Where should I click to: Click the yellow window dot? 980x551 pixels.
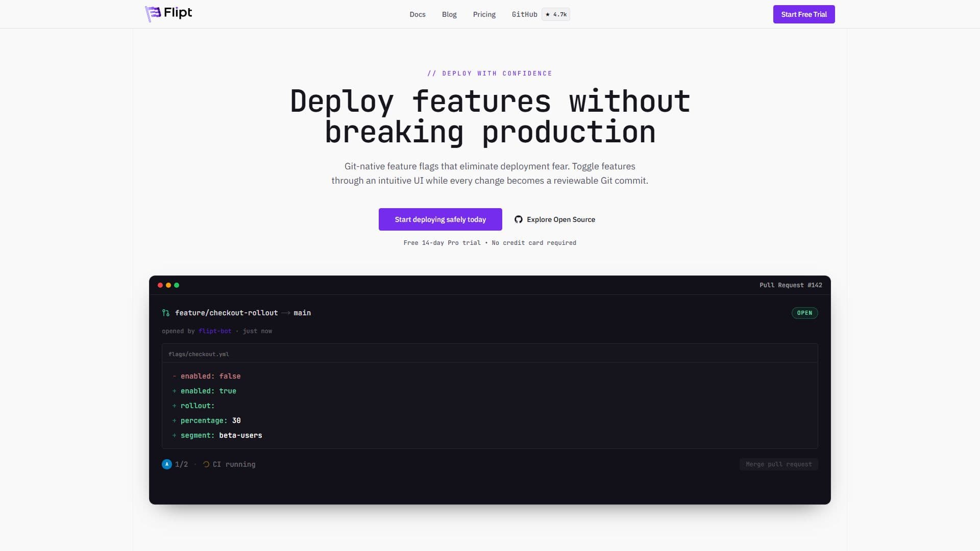point(168,285)
